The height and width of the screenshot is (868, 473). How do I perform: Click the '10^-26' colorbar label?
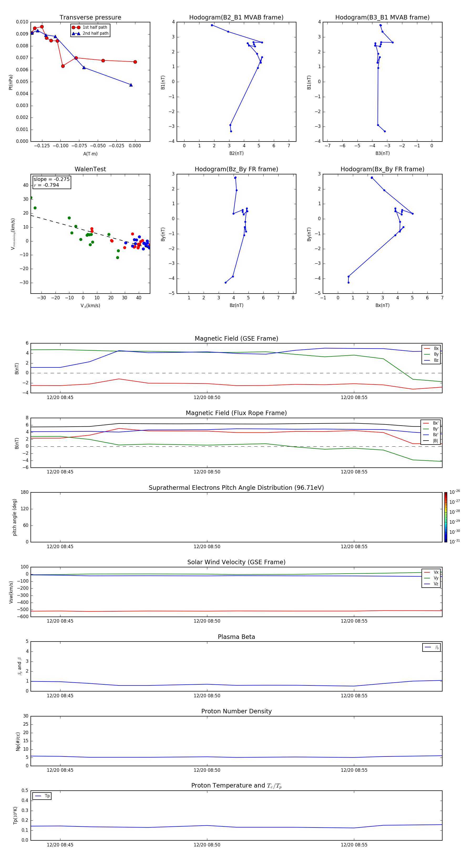coord(455,492)
